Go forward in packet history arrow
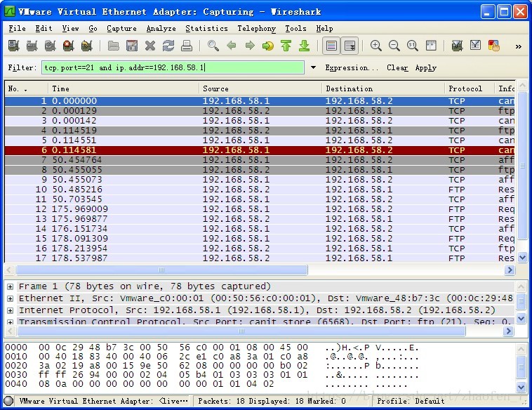Screen dimensions: 532x410 coord(250,46)
